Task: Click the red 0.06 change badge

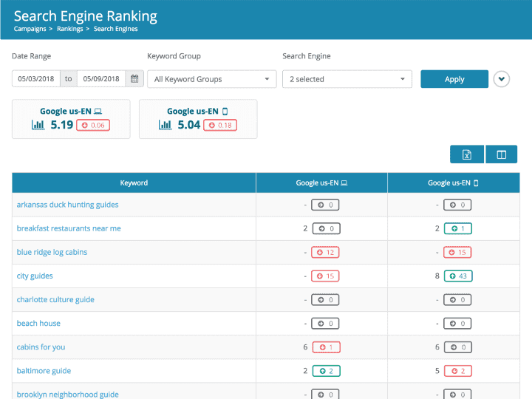Action: click(95, 126)
